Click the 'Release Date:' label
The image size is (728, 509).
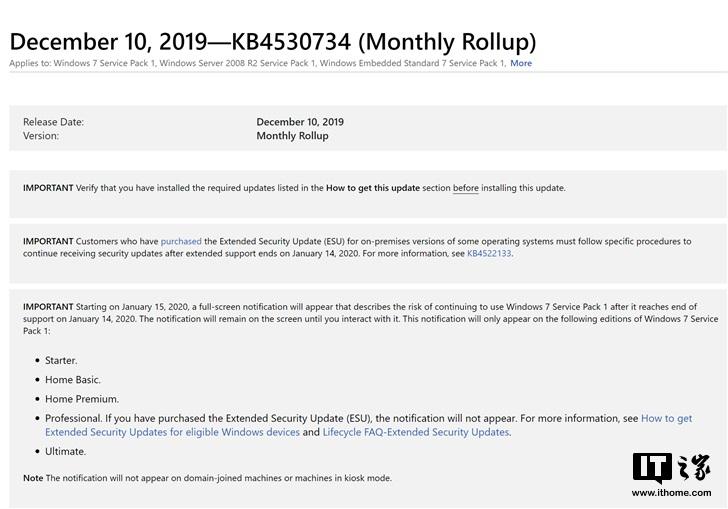(53, 122)
